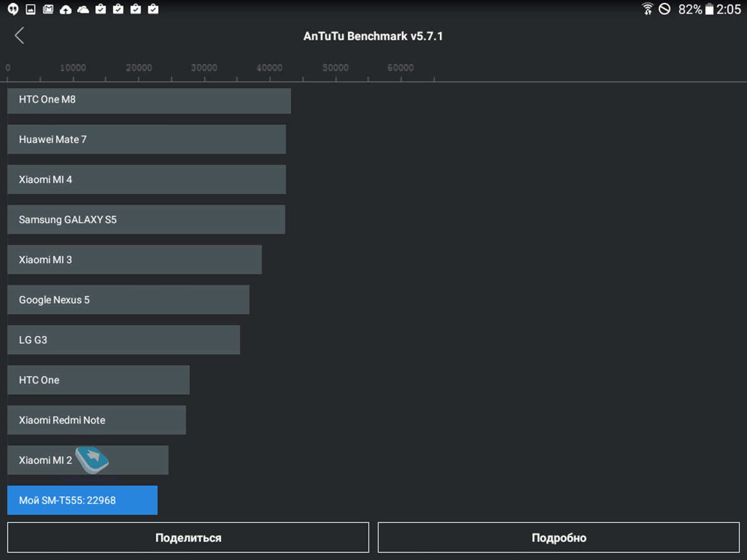Viewport: 747px width, 560px height.
Task: Tap the 50000 axis label
Action: point(336,68)
